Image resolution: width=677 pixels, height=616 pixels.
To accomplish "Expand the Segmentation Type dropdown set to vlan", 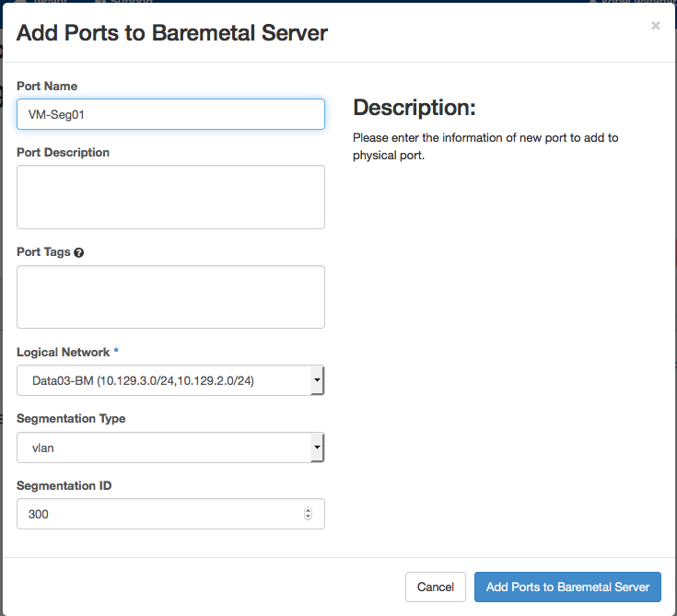I will click(x=170, y=447).
